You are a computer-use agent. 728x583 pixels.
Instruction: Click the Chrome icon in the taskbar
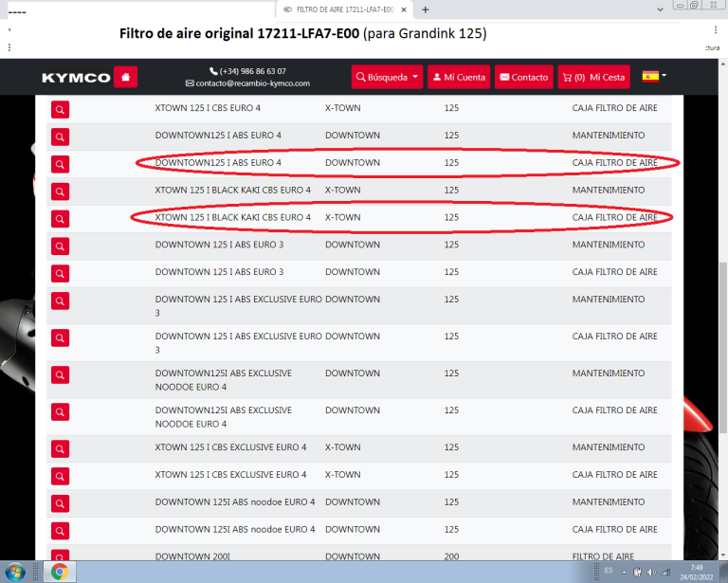point(59,572)
